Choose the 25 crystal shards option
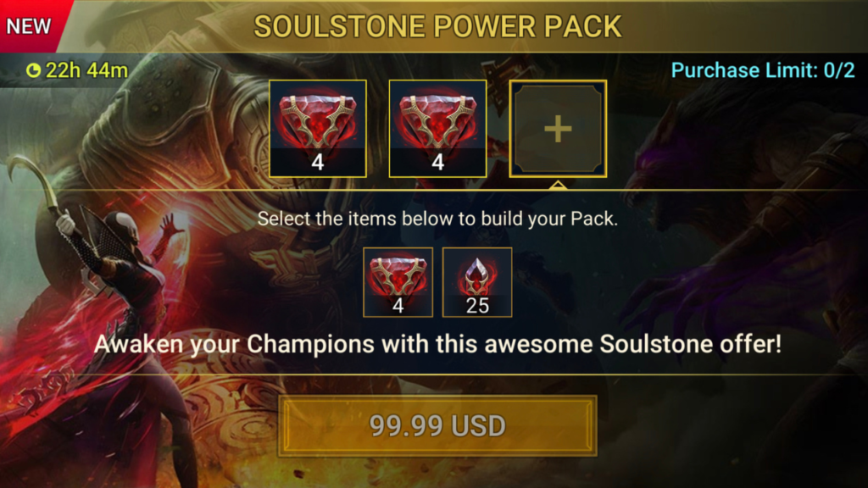Viewport: 868px width, 488px height. [x=477, y=282]
